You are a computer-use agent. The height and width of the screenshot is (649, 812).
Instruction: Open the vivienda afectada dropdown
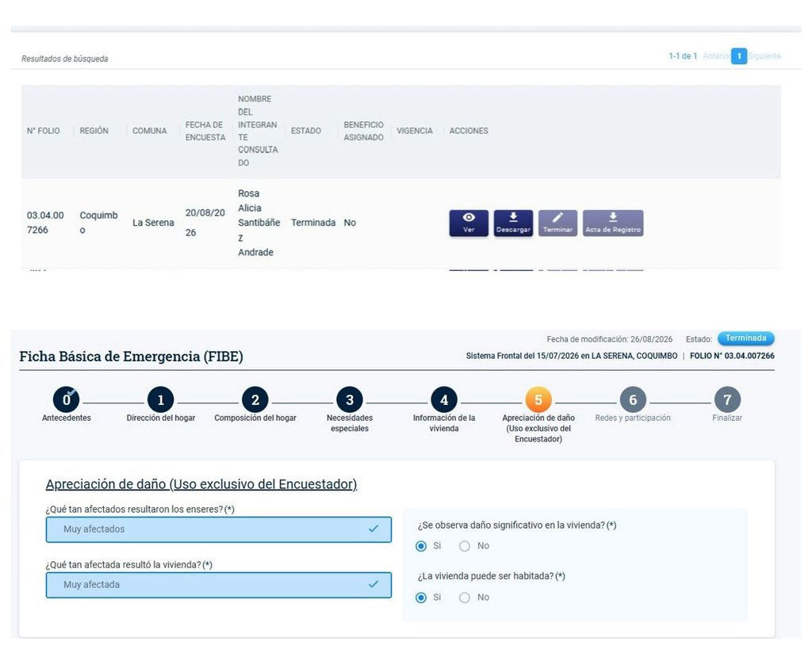(219, 585)
